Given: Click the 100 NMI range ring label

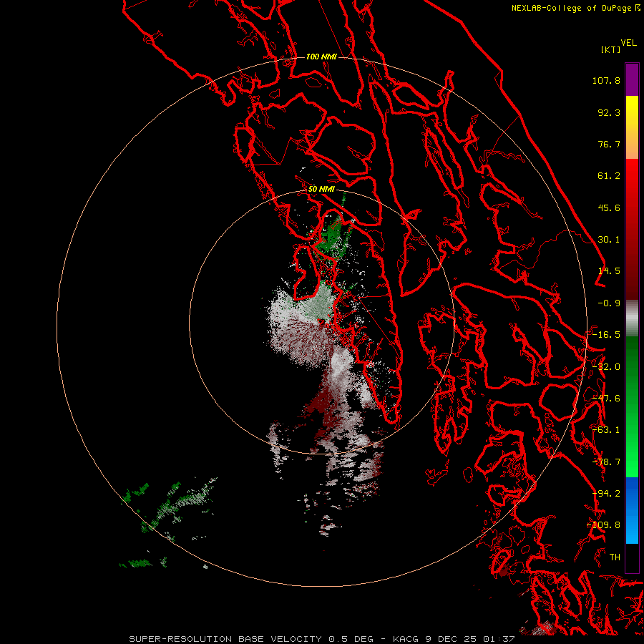Looking at the screenshot, I should [x=321, y=57].
